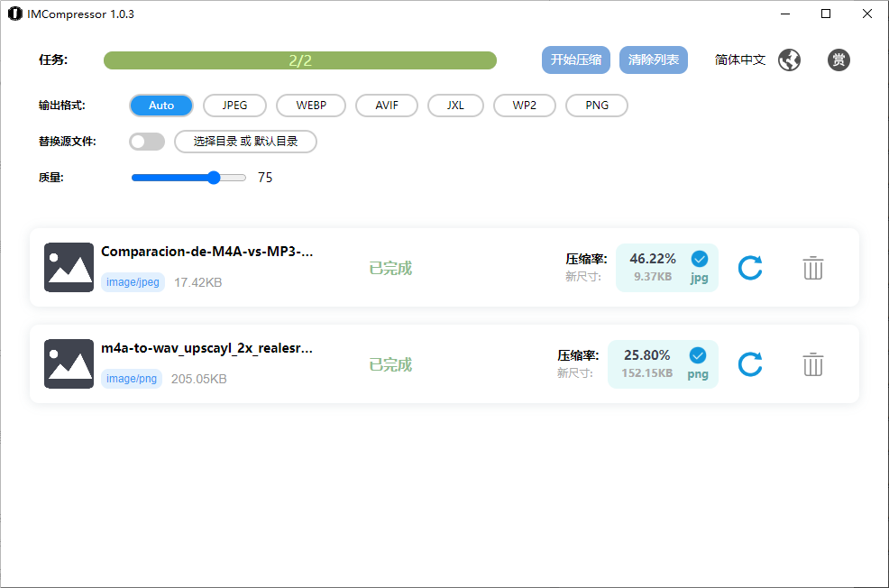
Task: Open the donate 赏 icon
Action: coord(839,60)
